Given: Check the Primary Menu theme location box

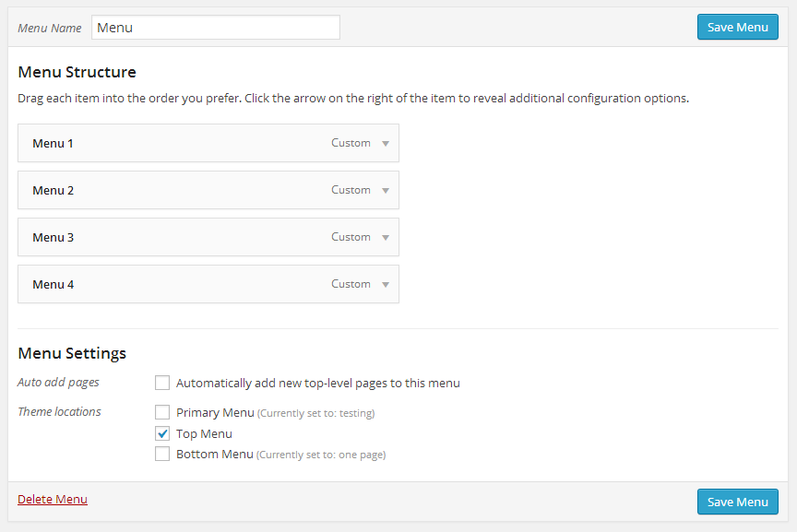Looking at the screenshot, I should point(162,412).
